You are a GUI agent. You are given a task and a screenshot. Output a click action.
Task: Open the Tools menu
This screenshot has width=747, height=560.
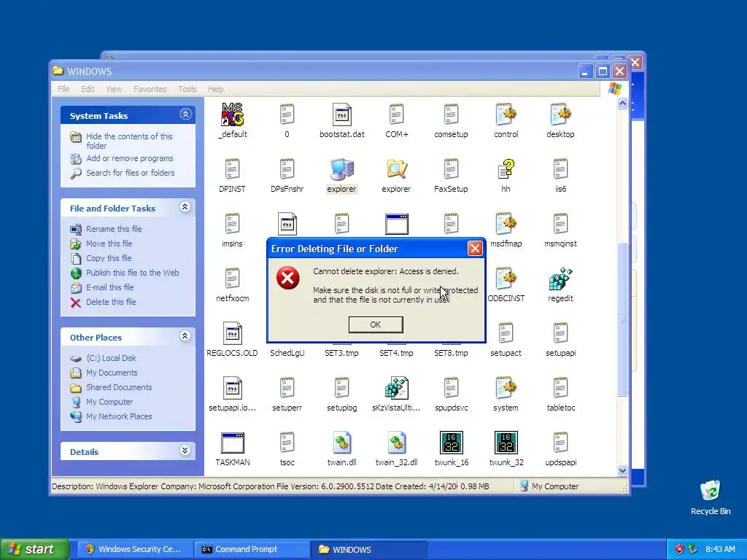coord(187,89)
